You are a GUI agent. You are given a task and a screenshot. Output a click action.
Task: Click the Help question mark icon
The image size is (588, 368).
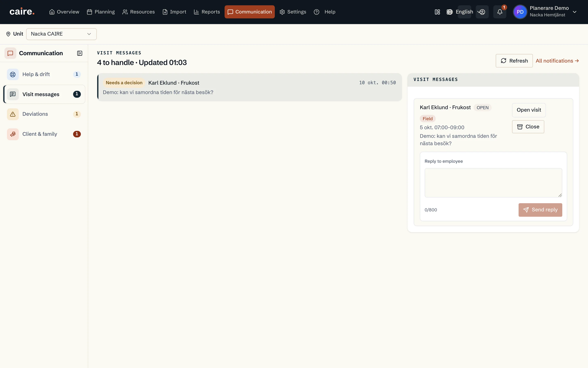(316, 12)
